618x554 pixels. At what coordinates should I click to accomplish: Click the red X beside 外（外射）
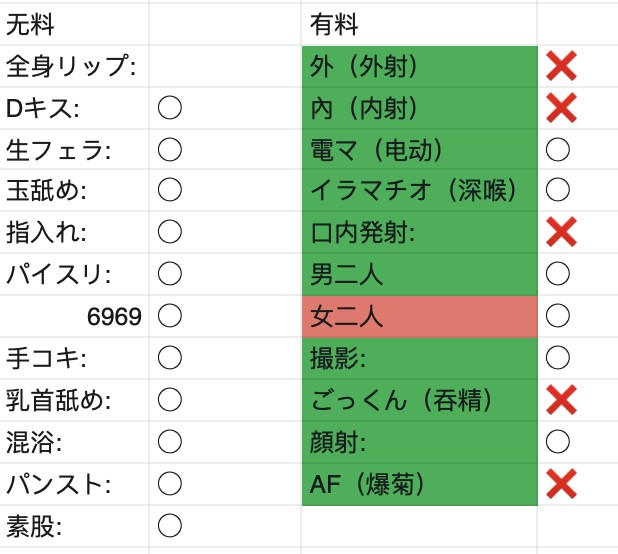coord(561,66)
